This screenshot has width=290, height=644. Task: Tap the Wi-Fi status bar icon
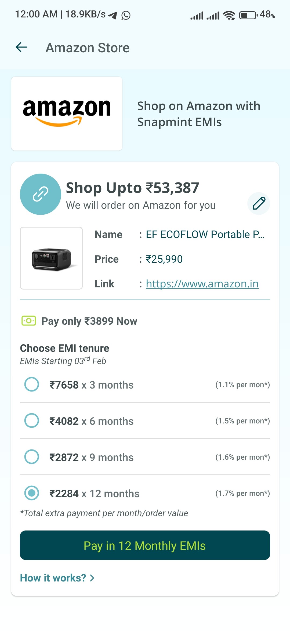[229, 15]
